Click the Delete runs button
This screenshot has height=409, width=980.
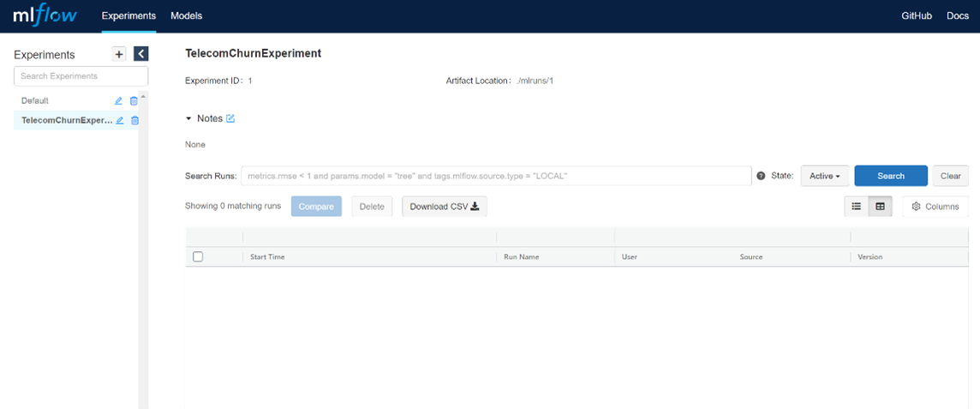click(x=372, y=207)
